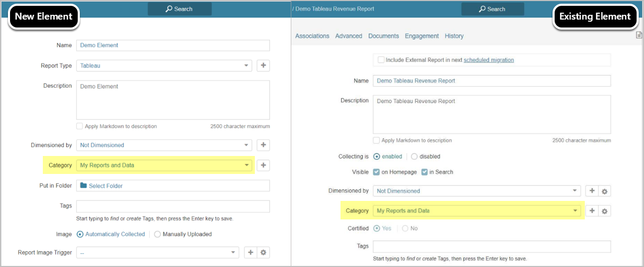Click gear icon next to Report Image Trigger

point(263,253)
